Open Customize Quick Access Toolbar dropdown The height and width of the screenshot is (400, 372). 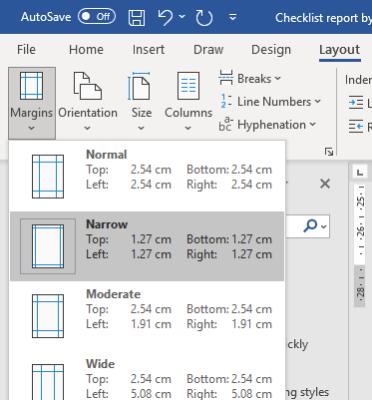233,17
